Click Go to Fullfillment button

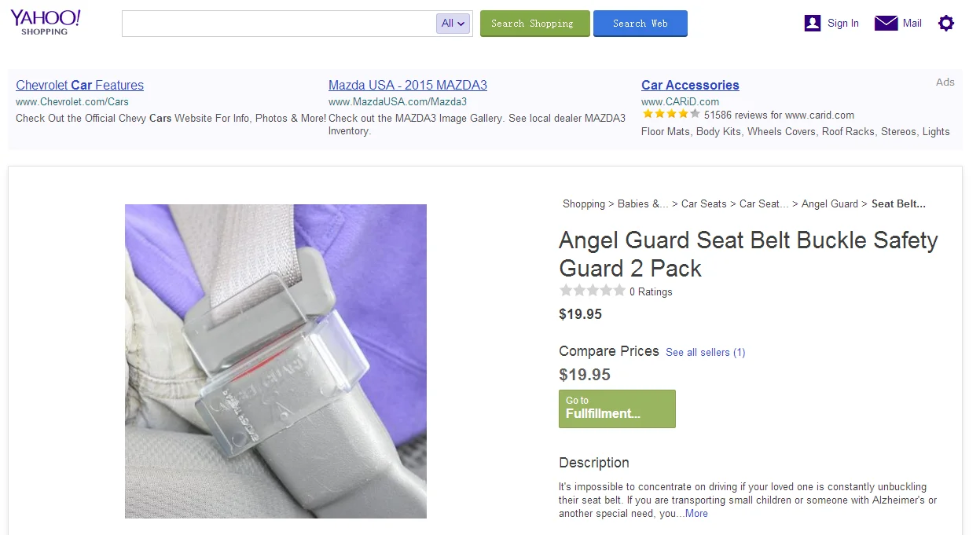click(x=617, y=409)
